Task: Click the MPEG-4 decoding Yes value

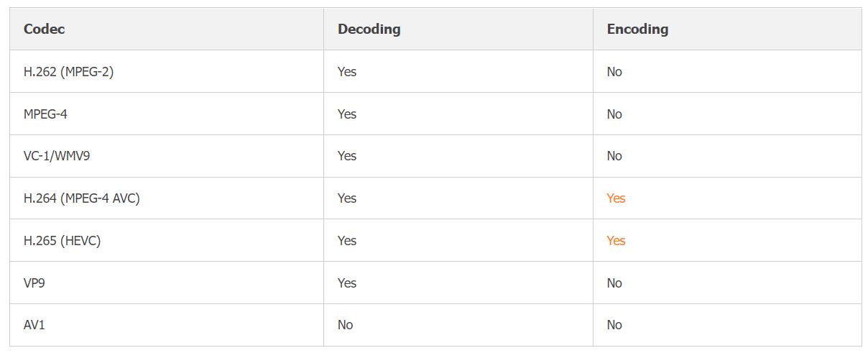Action: pos(347,114)
